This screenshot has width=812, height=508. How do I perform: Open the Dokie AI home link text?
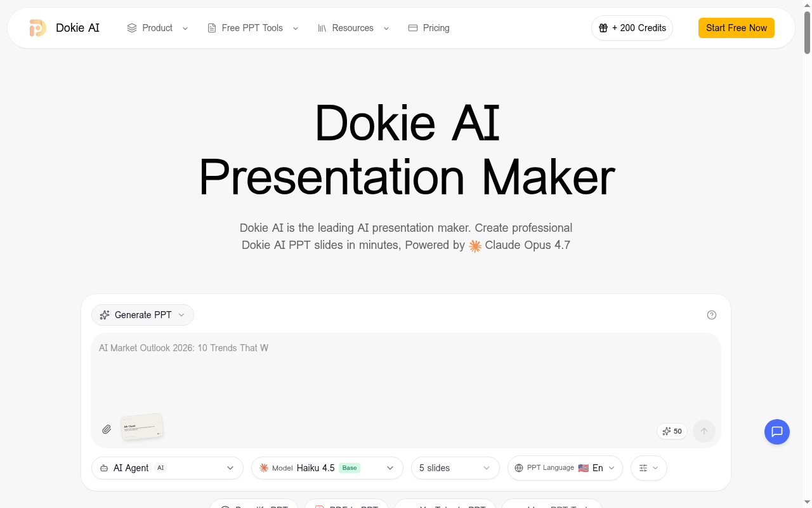click(x=77, y=28)
